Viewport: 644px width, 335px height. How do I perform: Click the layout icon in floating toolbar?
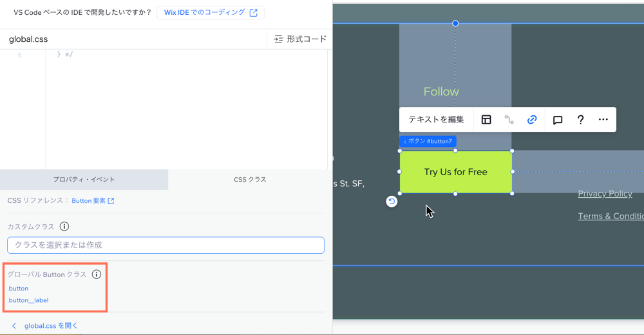(x=486, y=120)
